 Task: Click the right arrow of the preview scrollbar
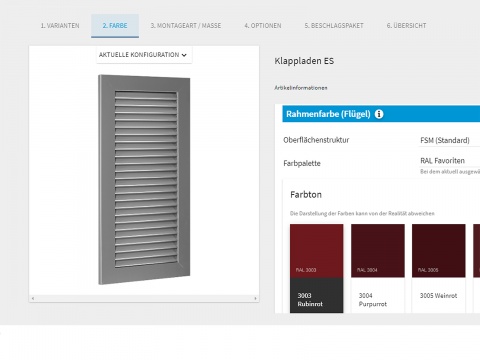pos(255,298)
